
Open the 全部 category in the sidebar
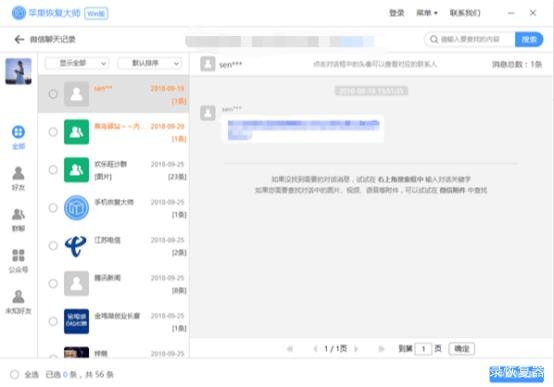(x=18, y=137)
